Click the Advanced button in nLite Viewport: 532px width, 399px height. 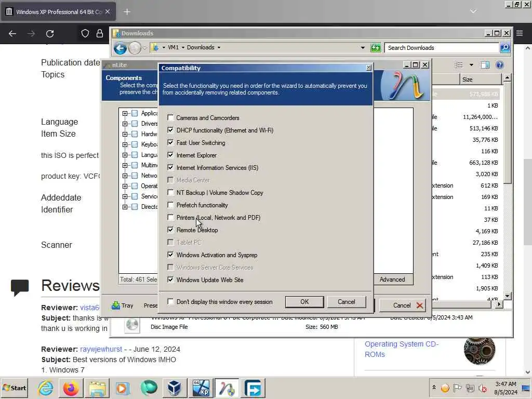[x=392, y=280]
